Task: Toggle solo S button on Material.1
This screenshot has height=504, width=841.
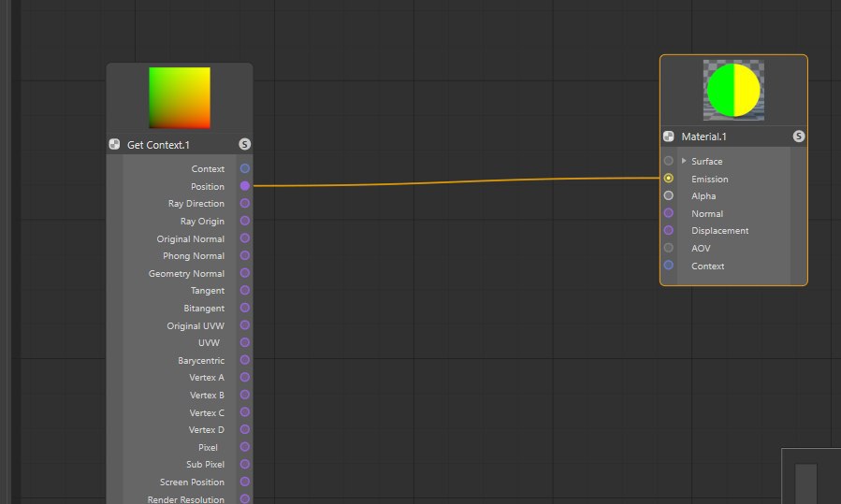Action: pos(799,137)
